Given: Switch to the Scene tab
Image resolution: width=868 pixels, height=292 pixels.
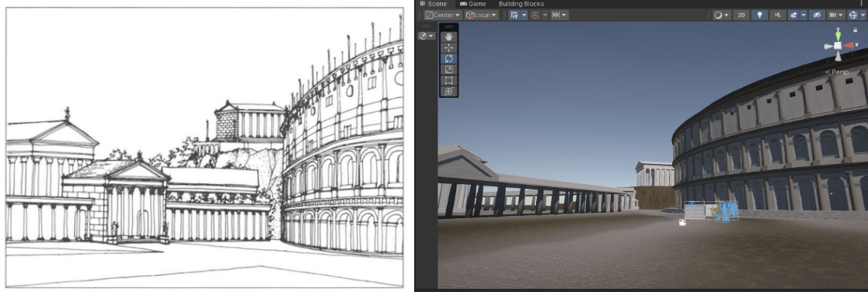Looking at the screenshot, I should point(433,4).
